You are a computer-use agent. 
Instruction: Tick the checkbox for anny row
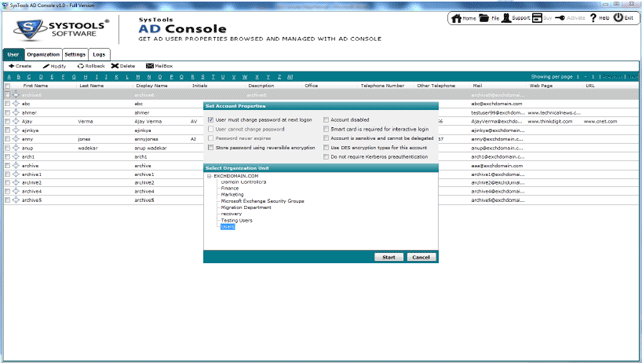[x=7, y=139]
